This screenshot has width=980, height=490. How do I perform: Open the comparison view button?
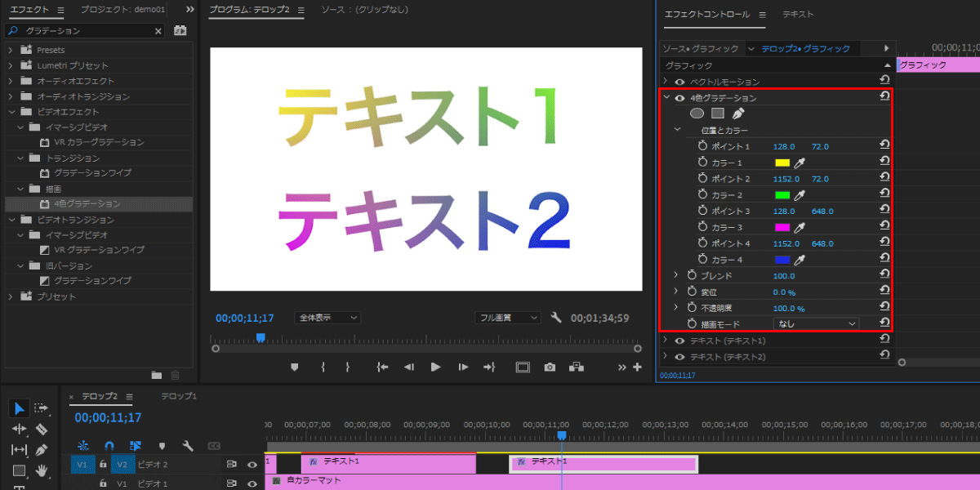pyautogui.click(x=577, y=367)
